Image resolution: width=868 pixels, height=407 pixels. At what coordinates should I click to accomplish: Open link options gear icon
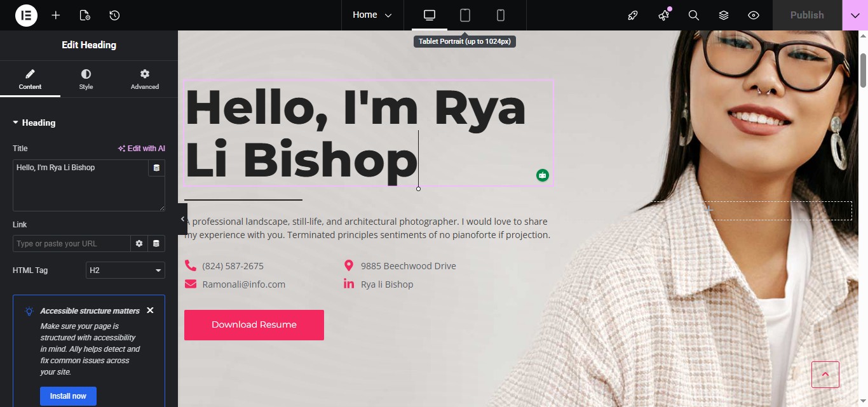point(139,244)
